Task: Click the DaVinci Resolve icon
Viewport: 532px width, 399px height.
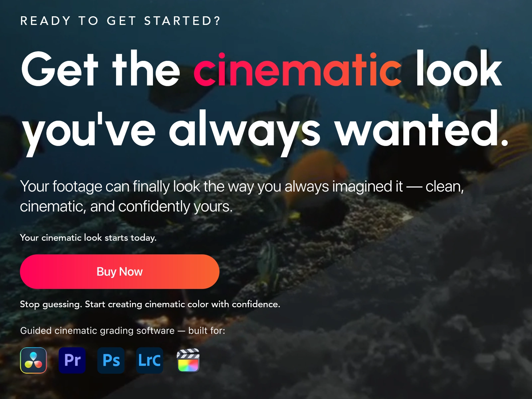Action: [x=34, y=360]
